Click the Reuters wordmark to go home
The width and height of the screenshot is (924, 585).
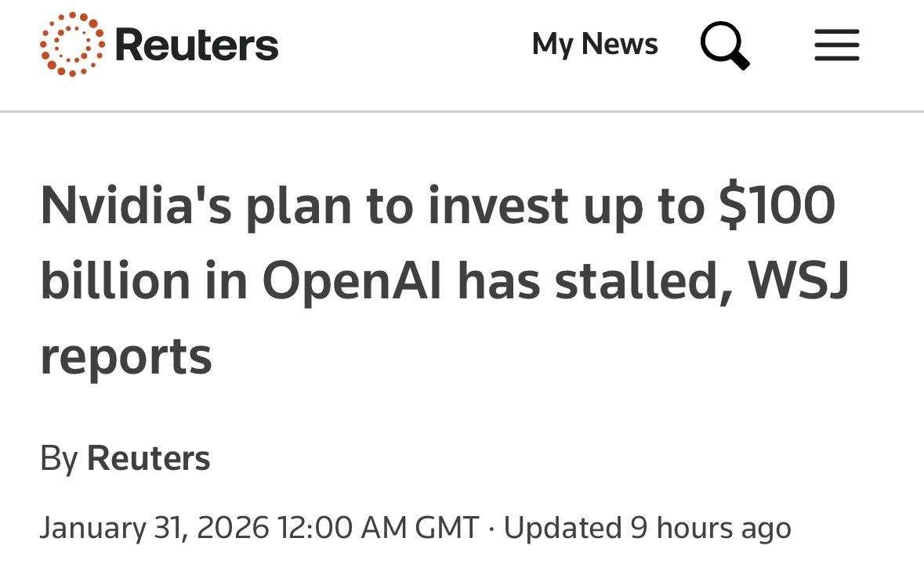pos(195,45)
